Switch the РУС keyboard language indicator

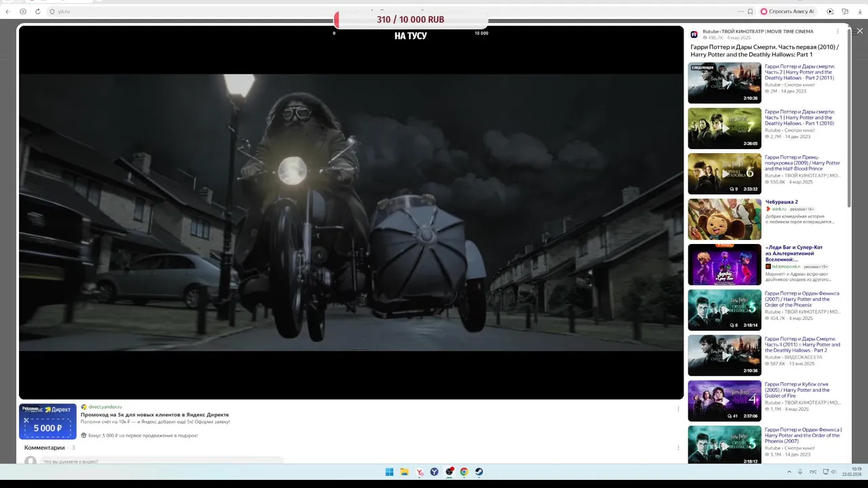pos(813,472)
